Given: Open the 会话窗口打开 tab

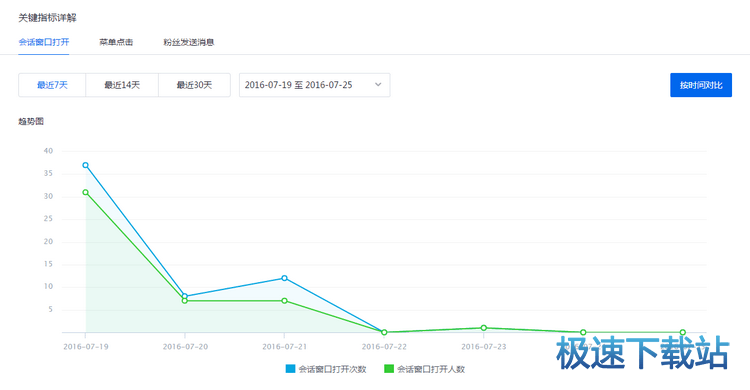Looking at the screenshot, I should 44,42.
